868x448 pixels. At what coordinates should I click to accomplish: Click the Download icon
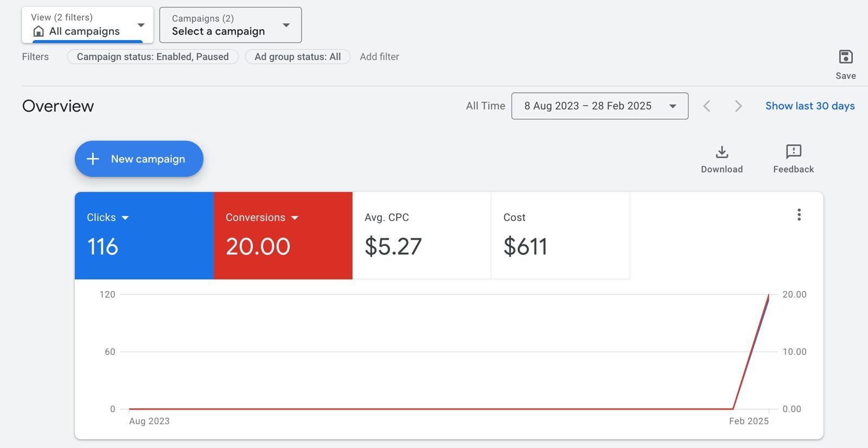[722, 152]
